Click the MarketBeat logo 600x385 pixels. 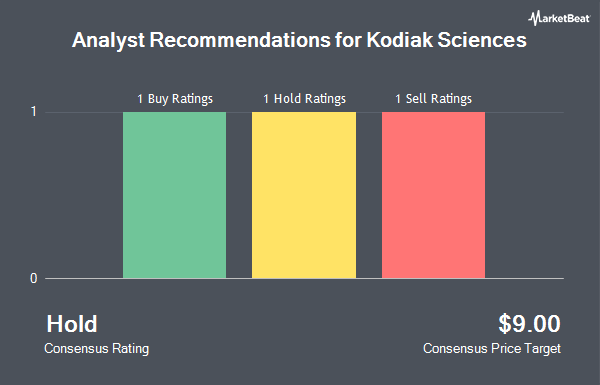click(559, 18)
